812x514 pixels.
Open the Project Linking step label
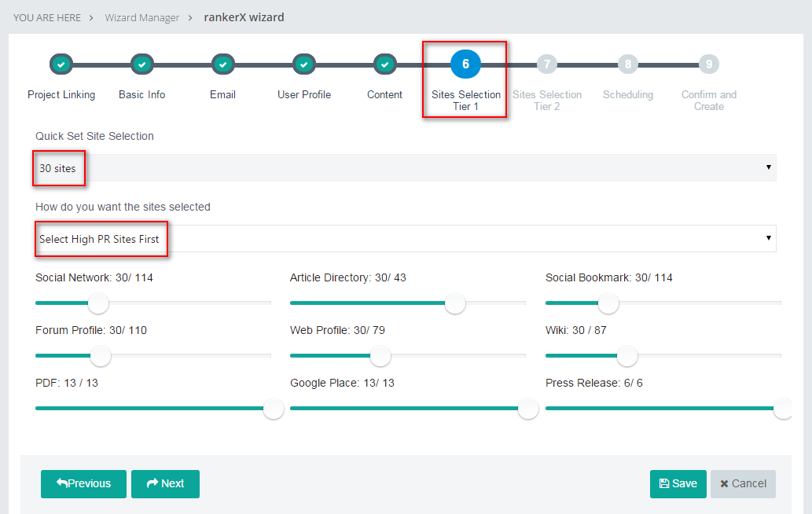(x=61, y=95)
